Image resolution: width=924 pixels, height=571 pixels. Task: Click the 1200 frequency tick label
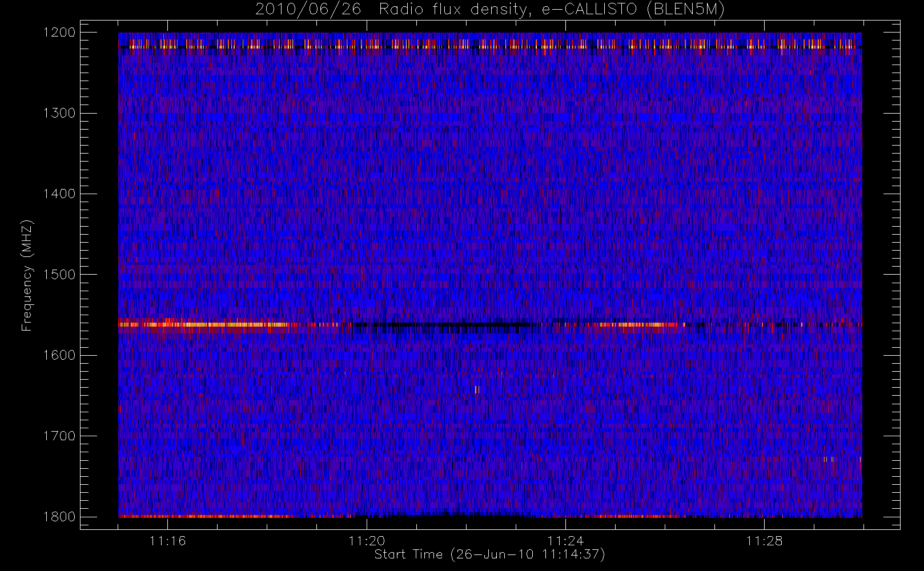click(59, 33)
